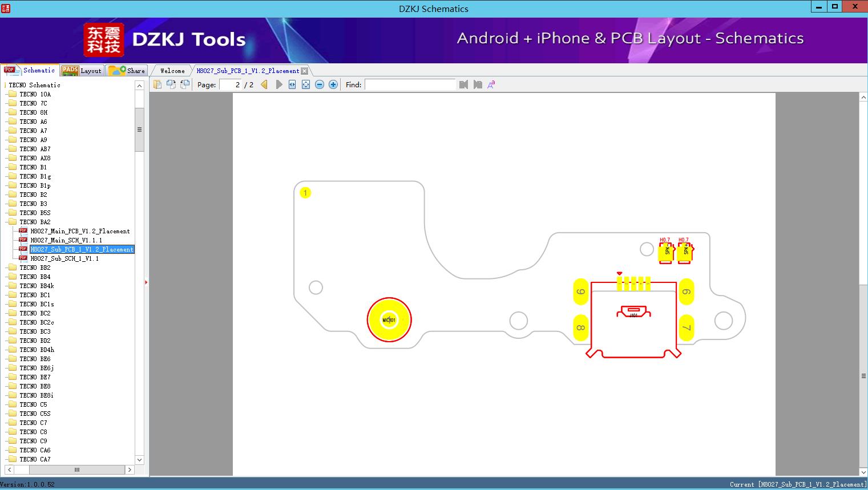868x490 pixels.
Task: Open the Share tab
Action: tap(127, 71)
